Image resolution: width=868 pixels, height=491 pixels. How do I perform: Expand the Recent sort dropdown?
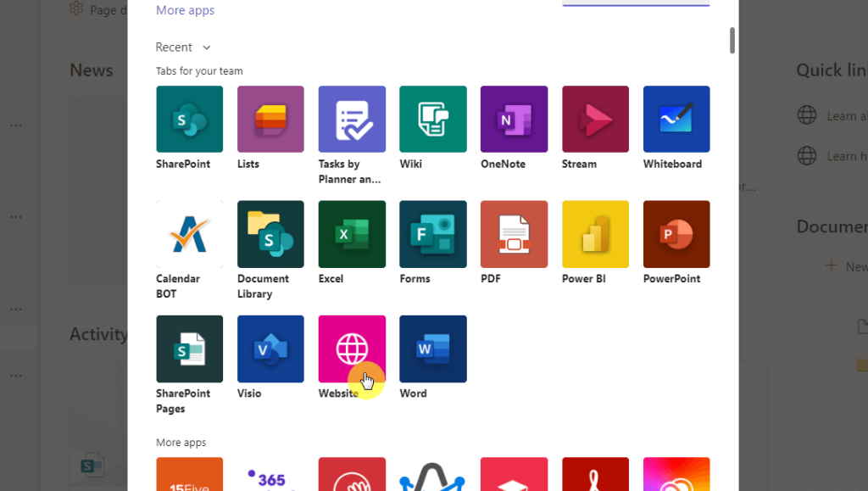pyautogui.click(x=183, y=47)
